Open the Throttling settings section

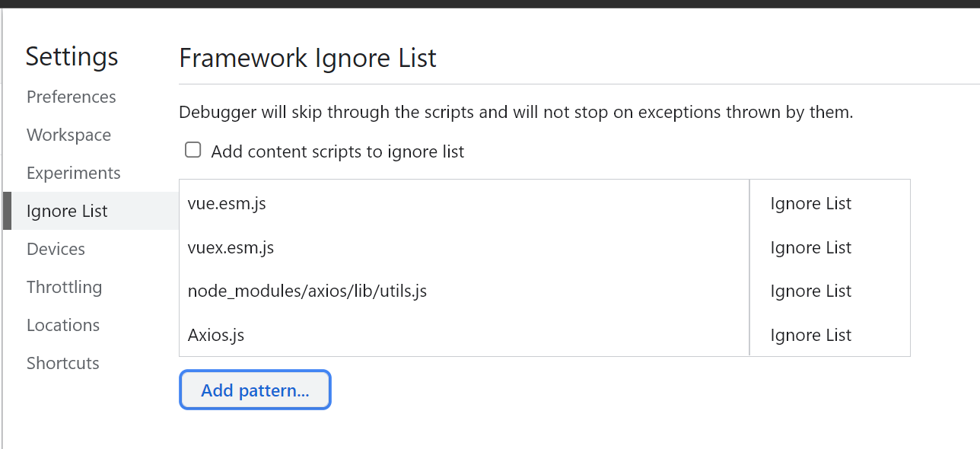pos(64,287)
